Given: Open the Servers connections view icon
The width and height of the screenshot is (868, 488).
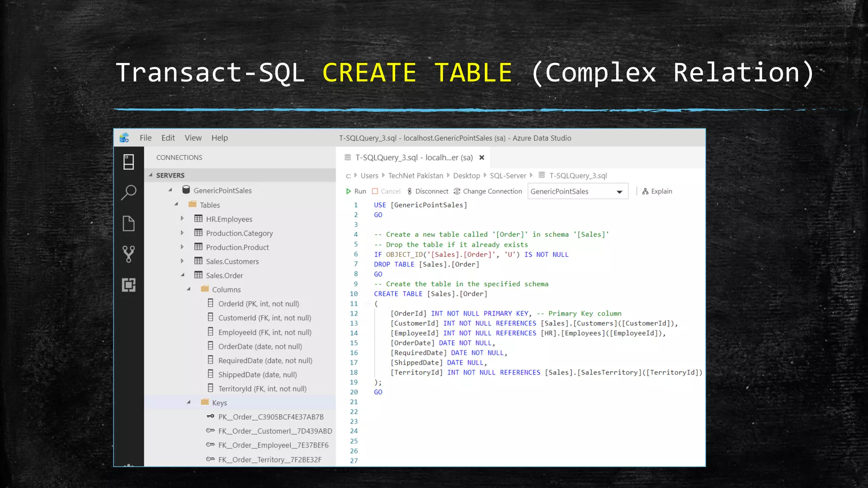Looking at the screenshot, I should coord(128,162).
